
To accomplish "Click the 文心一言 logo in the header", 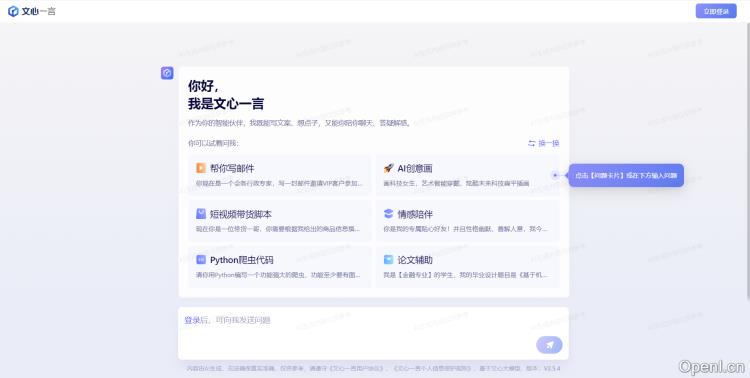I will click(x=32, y=11).
